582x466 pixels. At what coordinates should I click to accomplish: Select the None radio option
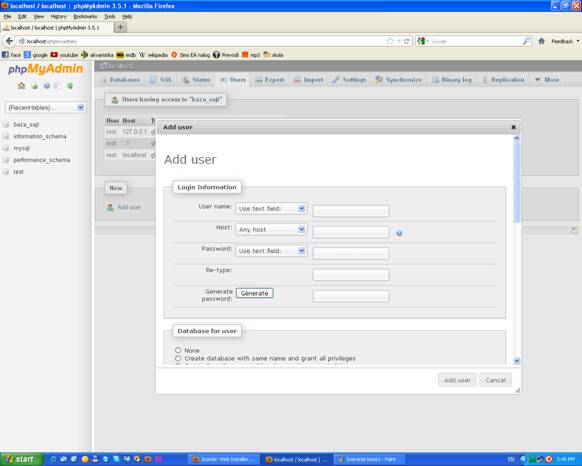tap(178, 350)
